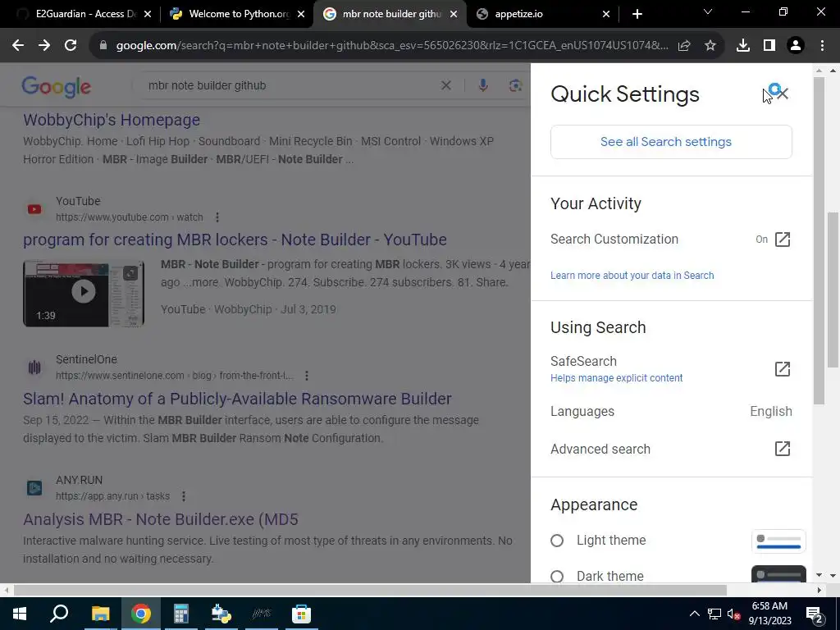Close the E2Guardian tab
Screen dimensions: 840x630
[148, 14]
